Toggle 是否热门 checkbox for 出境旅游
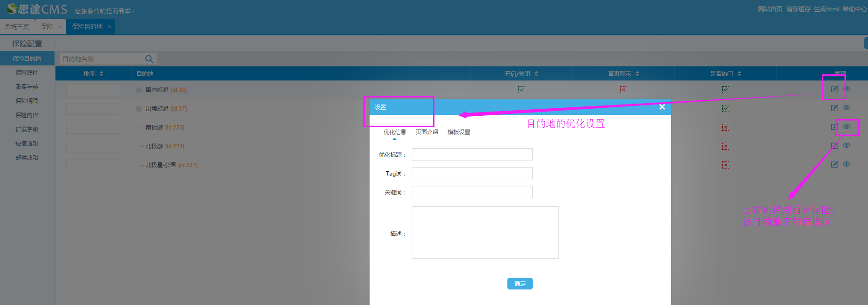Screen dimensions: 868x305 coord(726,108)
